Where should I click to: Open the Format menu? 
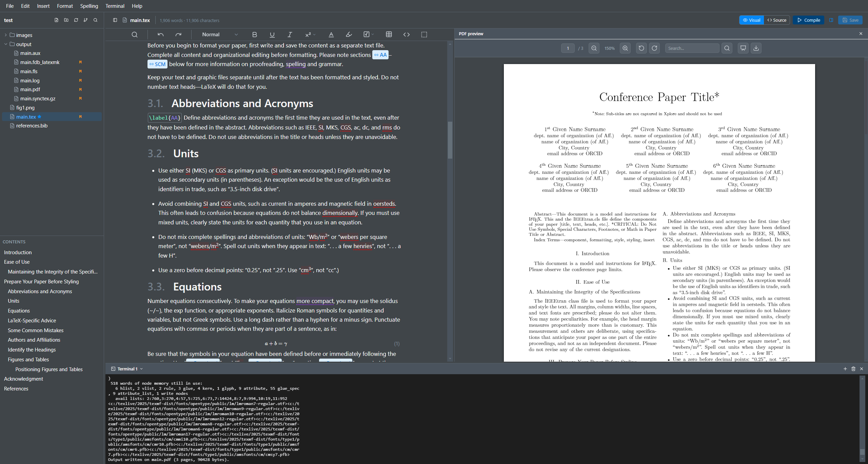pyautogui.click(x=65, y=6)
